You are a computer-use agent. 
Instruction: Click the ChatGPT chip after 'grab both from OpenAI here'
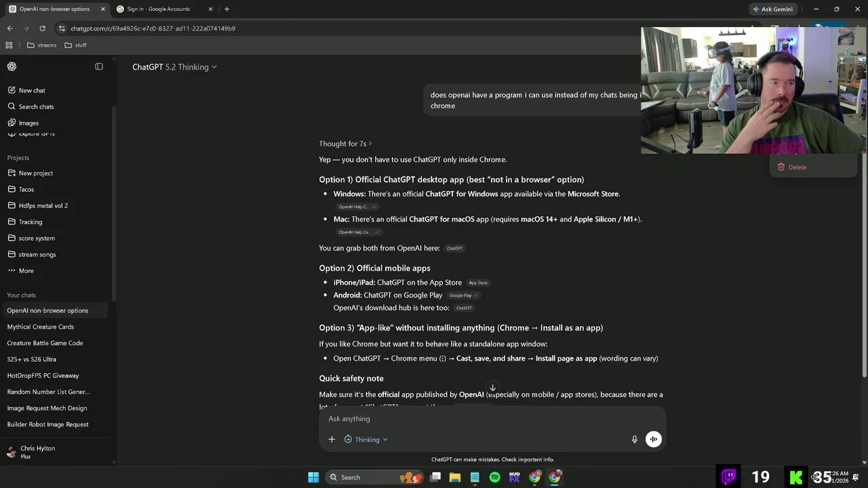click(454, 249)
